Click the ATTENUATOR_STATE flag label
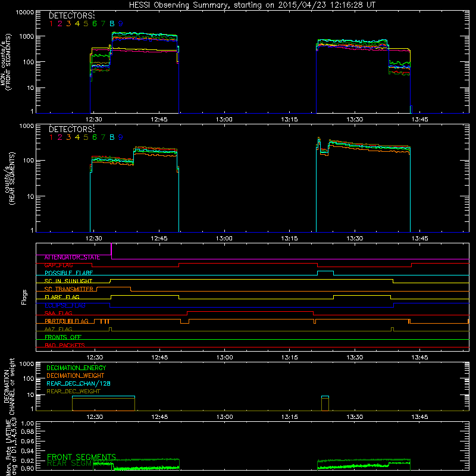476x476 pixels. pos(72,258)
